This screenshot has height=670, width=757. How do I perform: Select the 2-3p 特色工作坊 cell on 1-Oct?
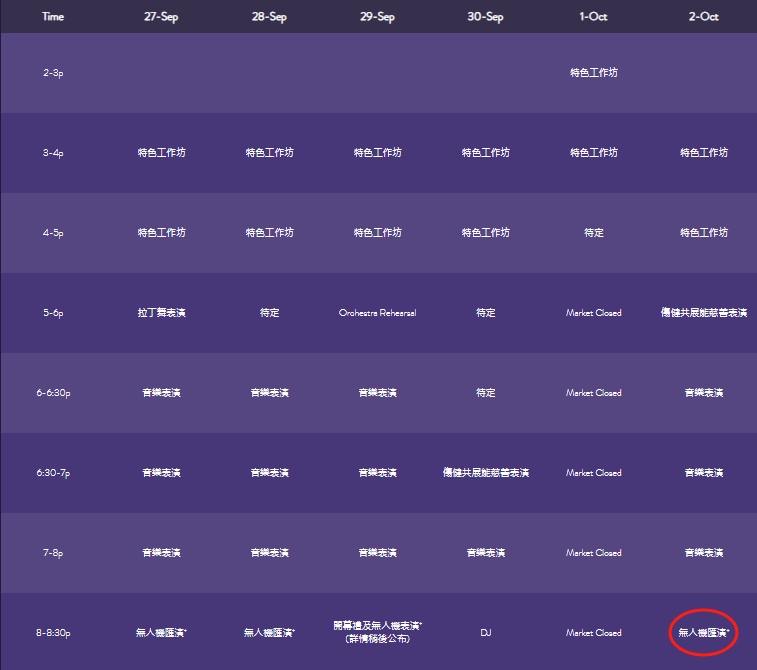pyautogui.click(x=594, y=73)
